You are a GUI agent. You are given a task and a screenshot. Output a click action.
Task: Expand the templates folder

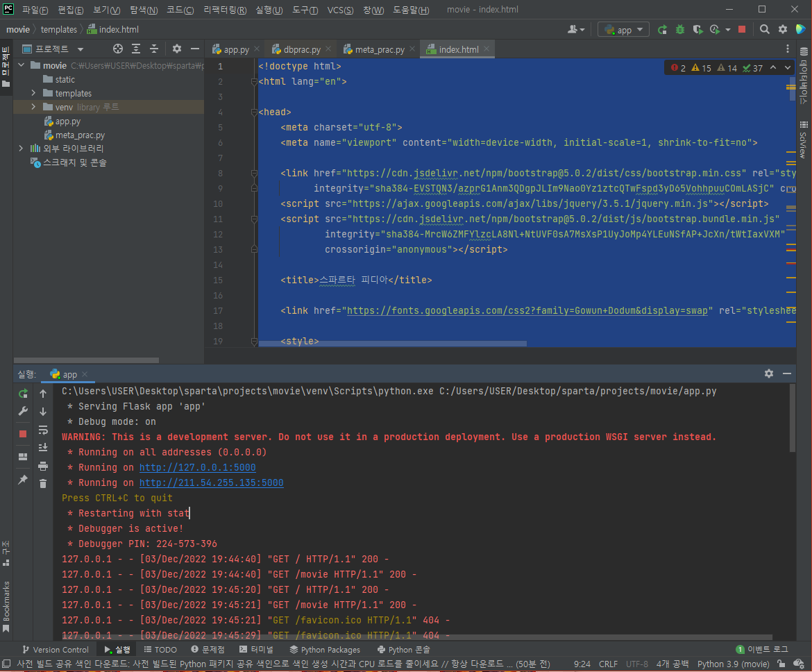(34, 93)
